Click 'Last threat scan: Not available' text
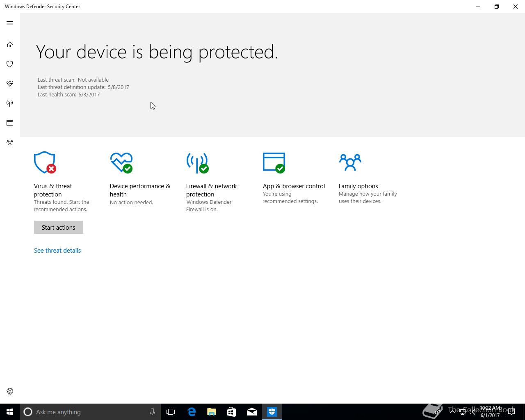This screenshot has height=420, width=525. coord(73,80)
